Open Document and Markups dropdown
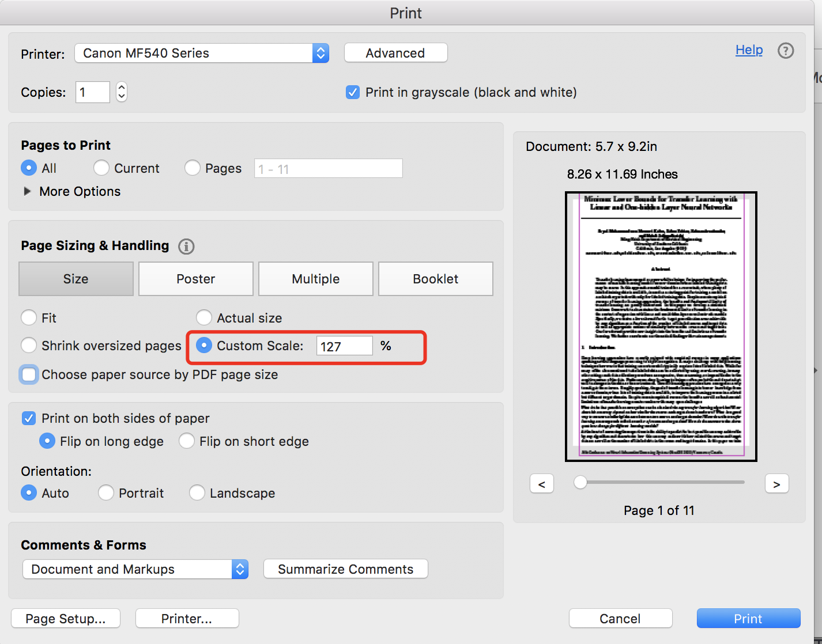822x644 pixels. click(135, 569)
